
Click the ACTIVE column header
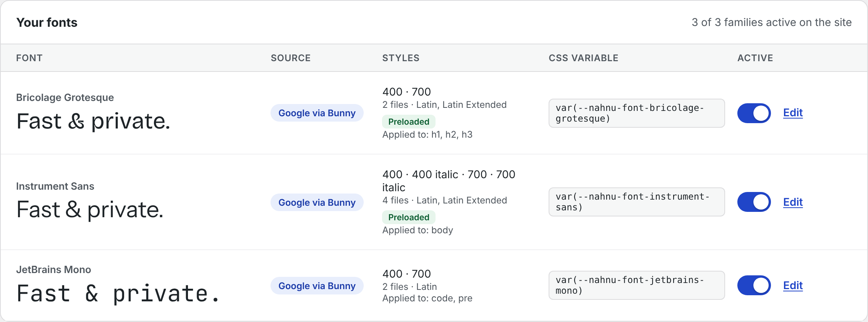coord(755,58)
